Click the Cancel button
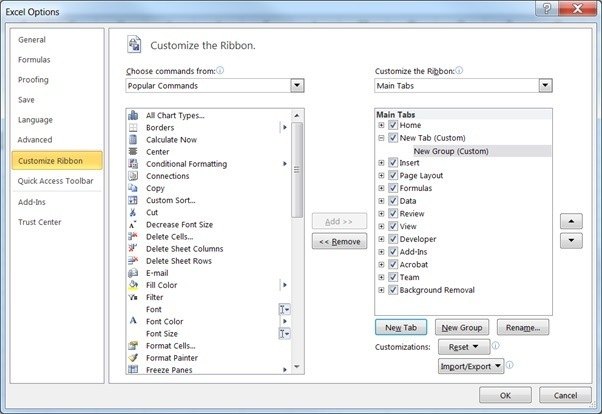602x414 pixels. coord(565,395)
